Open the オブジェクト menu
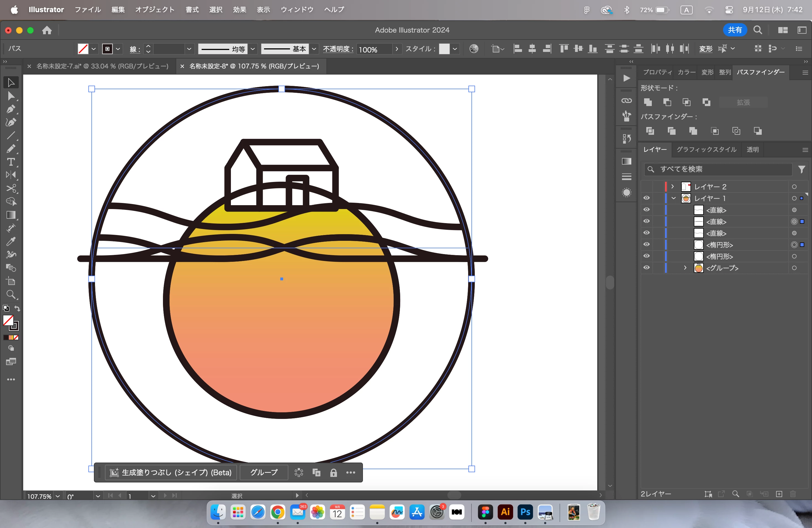812x528 pixels. pos(155,10)
